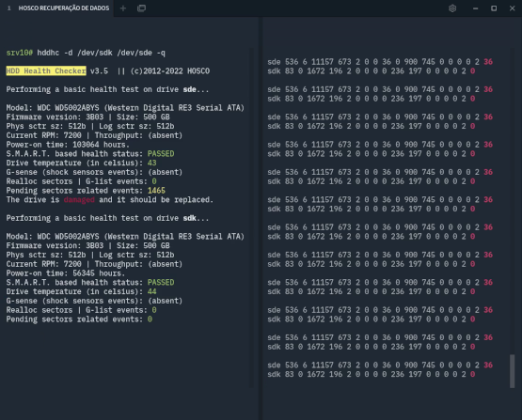Click the highlighted 'HDD Health Checker' text
This screenshot has width=522, height=420.
click(x=46, y=70)
